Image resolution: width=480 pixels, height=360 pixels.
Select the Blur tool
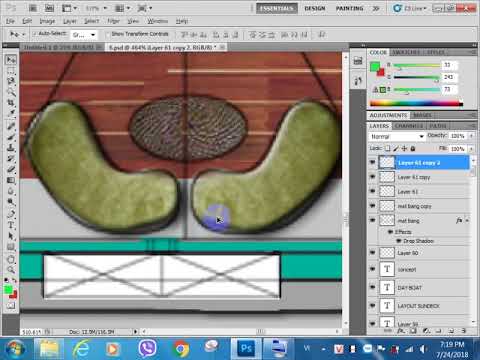point(11,191)
